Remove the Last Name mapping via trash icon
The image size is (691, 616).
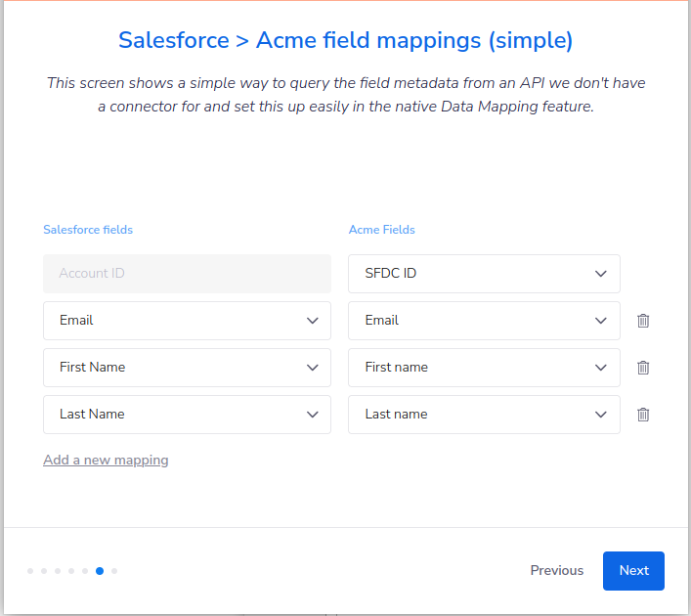point(643,415)
